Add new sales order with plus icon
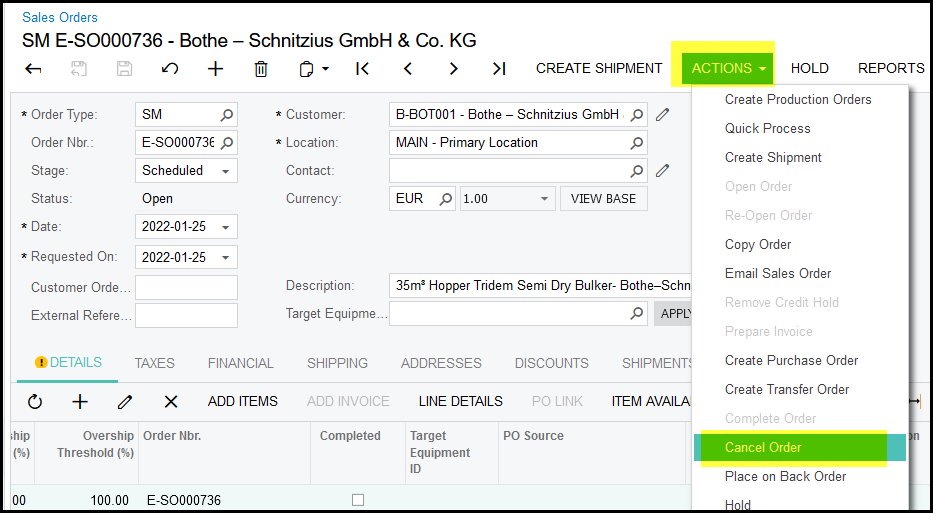The width and height of the screenshot is (933, 513). [215, 69]
